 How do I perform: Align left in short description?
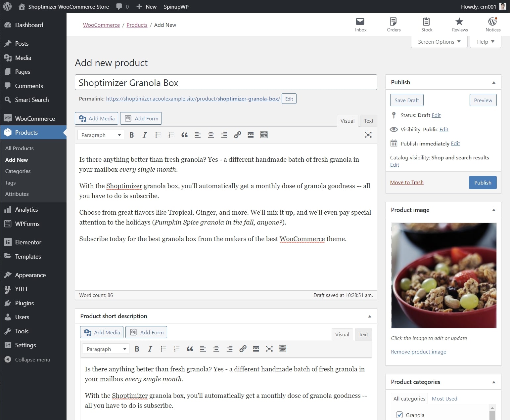[203, 349]
